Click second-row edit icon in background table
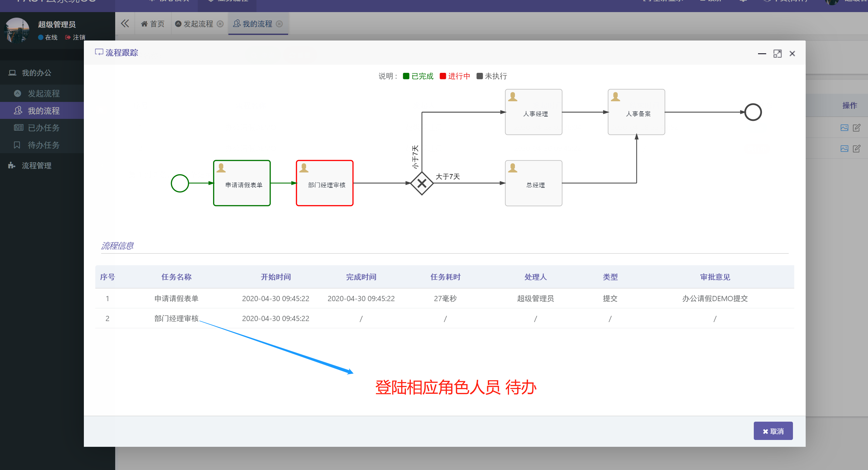The width and height of the screenshot is (868, 470). 856,149
